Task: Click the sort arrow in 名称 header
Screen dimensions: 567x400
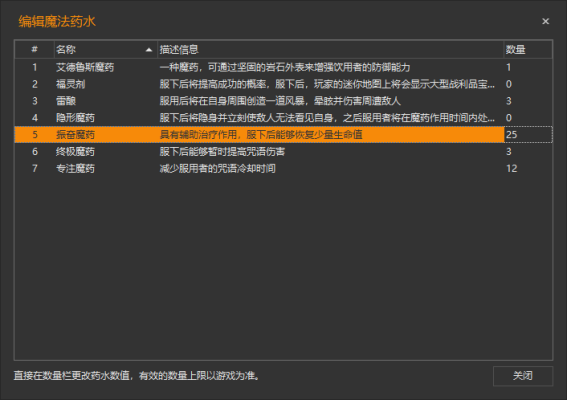Action: click(x=149, y=50)
